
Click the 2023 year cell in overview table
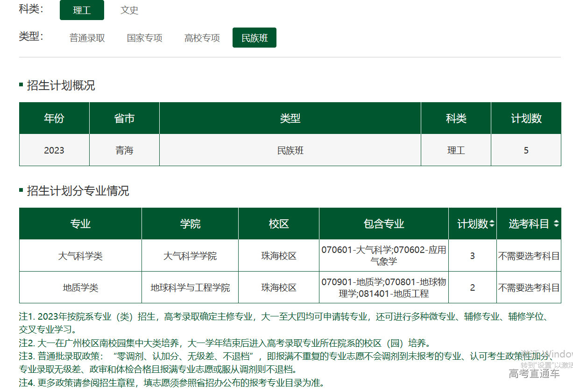(54, 150)
